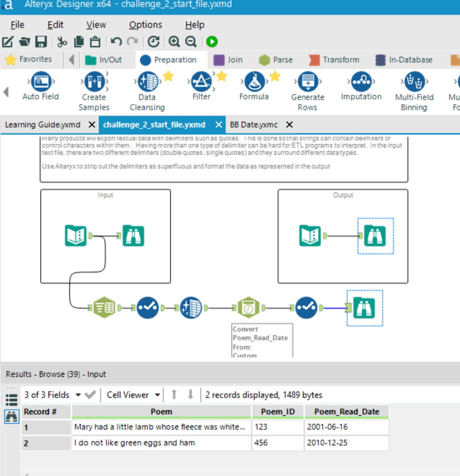Viewport: 460px width, 476px height.
Task: Click the cell containing 2010-12-25
Action: [347, 443]
